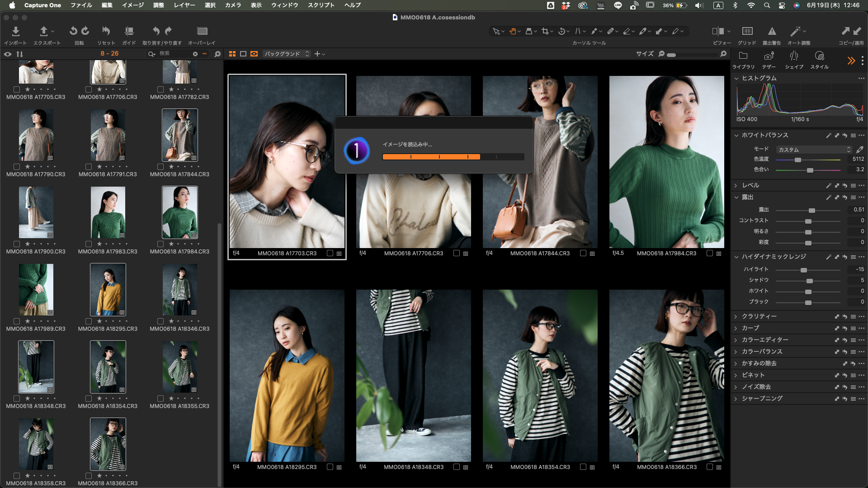Open the add layer plus dropdown
868x488 pixels.
(320, 54)
